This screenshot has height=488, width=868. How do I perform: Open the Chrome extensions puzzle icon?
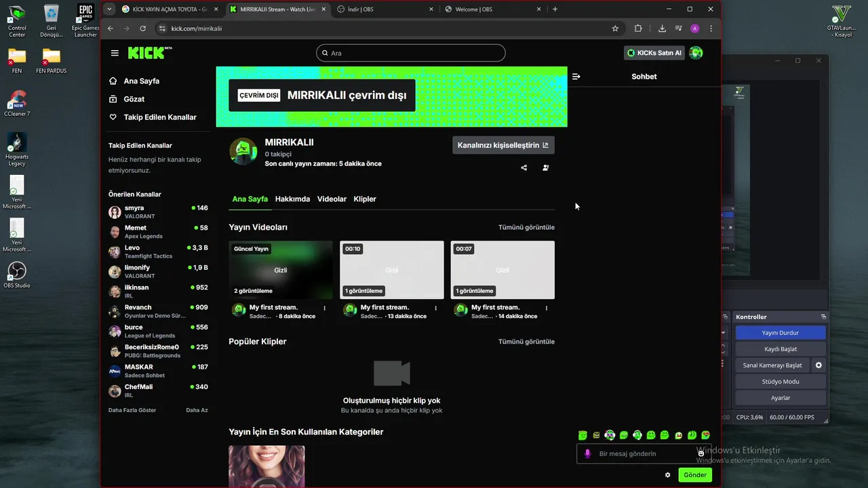tap(638, 28)
